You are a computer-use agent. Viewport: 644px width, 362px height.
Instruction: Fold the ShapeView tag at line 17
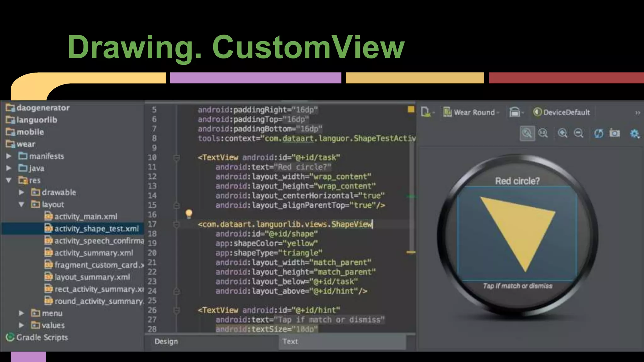coord(176,224)
